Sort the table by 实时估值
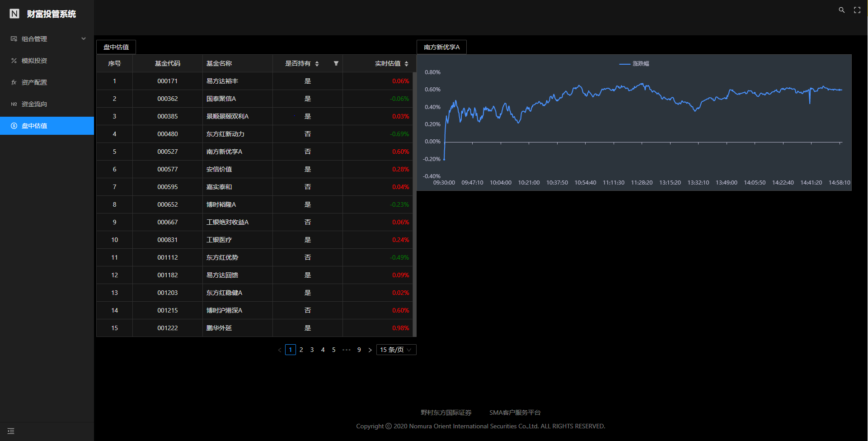Image resolution: width=868 pixels, height=441 pixels. pos(407,63)
